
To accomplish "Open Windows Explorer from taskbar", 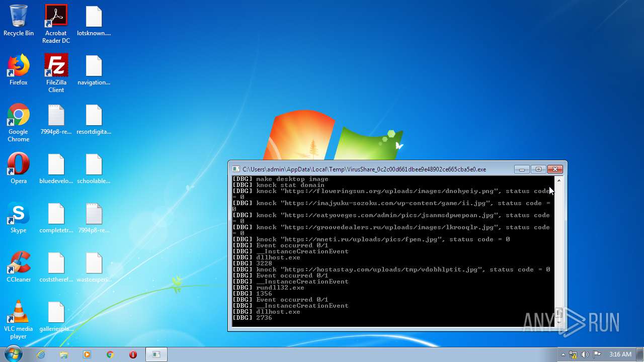I will [64, 354].
